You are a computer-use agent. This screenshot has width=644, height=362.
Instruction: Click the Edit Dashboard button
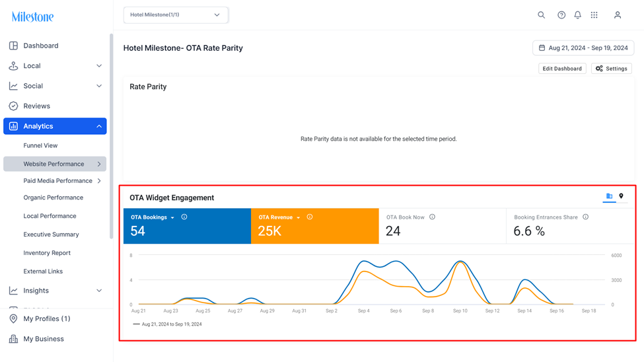(562, 69)
